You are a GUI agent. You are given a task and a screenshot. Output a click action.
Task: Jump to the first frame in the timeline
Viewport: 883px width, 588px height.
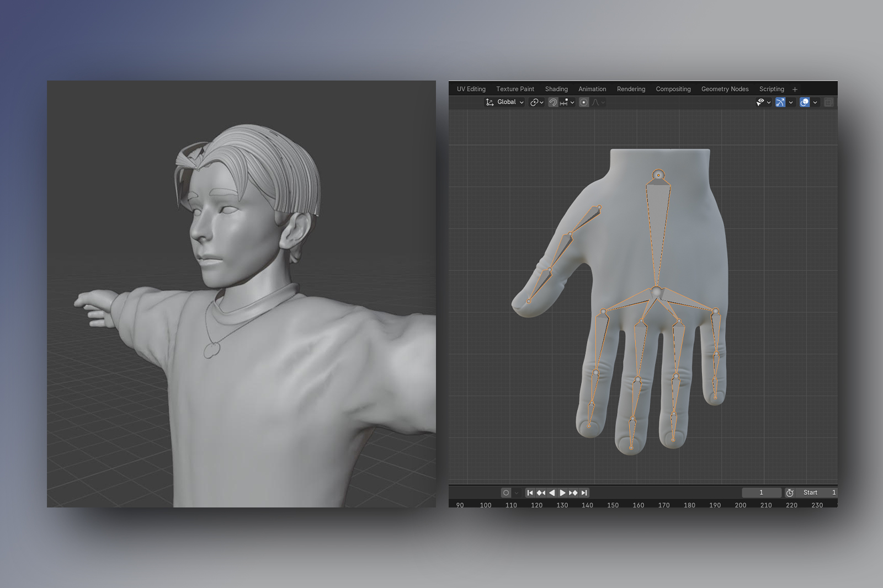(x=530, y=493)
